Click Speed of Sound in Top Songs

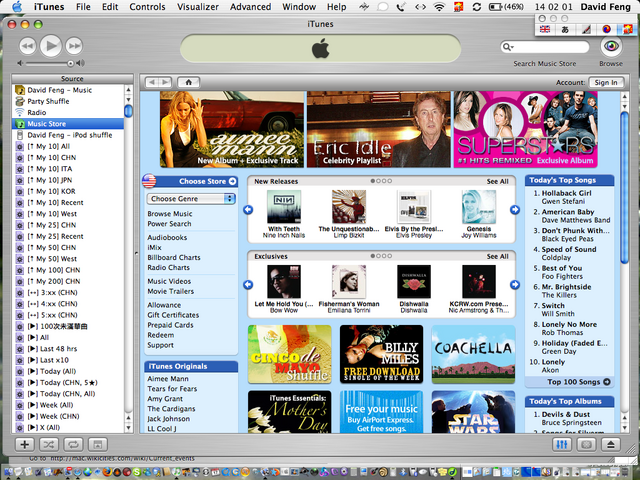(x=569, y=249)
